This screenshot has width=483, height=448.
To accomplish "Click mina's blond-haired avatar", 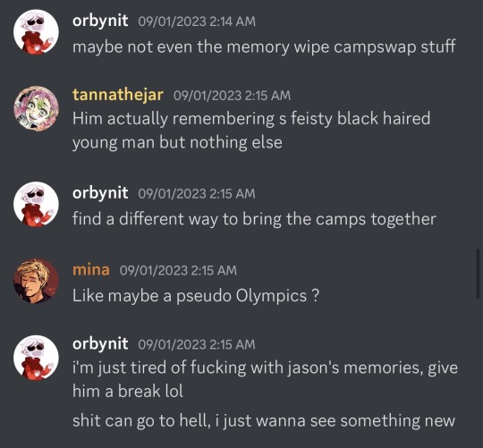I will pos(36,281).
